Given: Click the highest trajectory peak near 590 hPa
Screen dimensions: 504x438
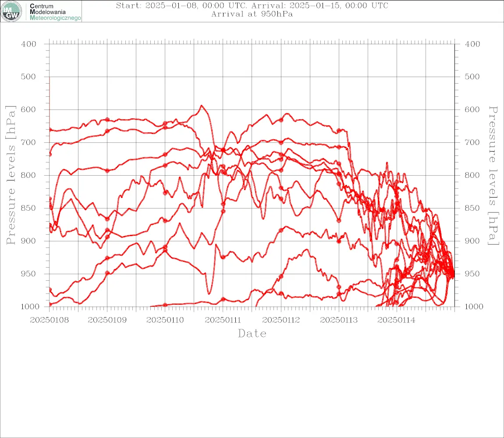Looking at the screenshot, I should point(202,106).
